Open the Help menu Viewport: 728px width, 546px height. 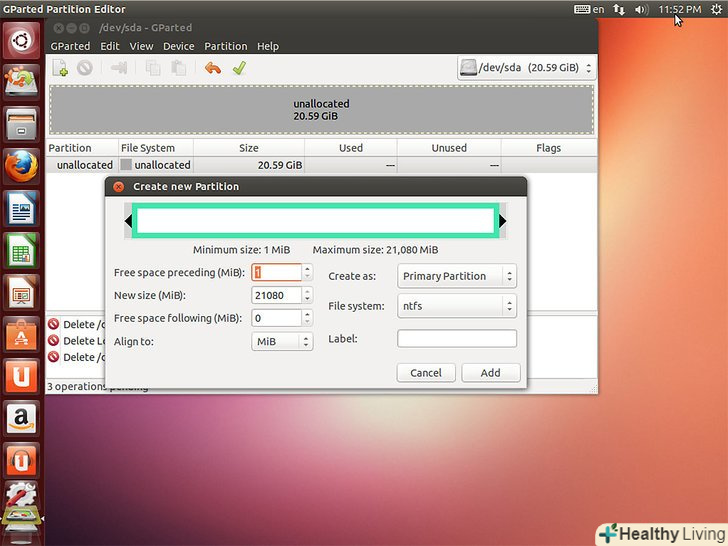pos(268,46)
